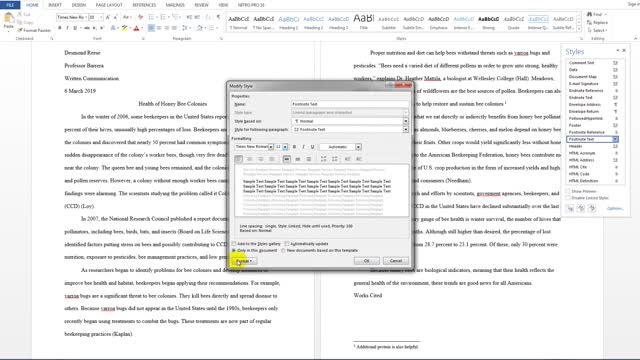Click the red font color icon
This screenshot has width=640, height=360.
pyautogui.click(x=136, y=28)
